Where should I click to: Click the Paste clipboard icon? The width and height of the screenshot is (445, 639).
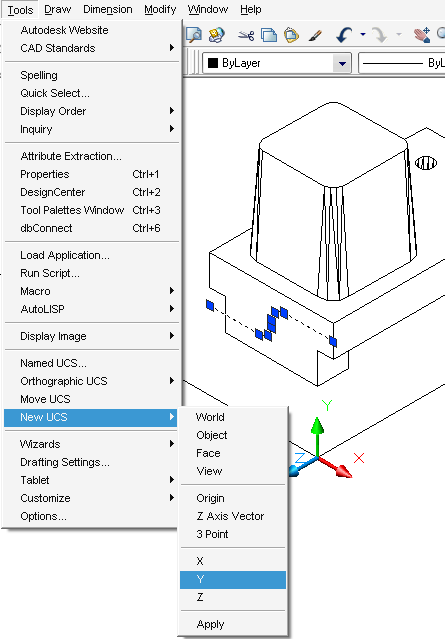(x=291, y=35)
